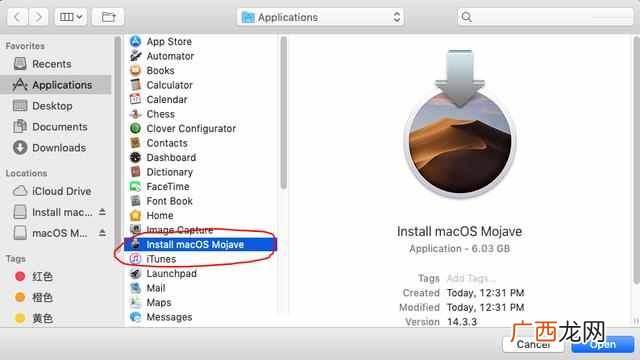Click the blue Open button
The width and height of the screenshot is (640, 360).
click(x=603, y=344)
